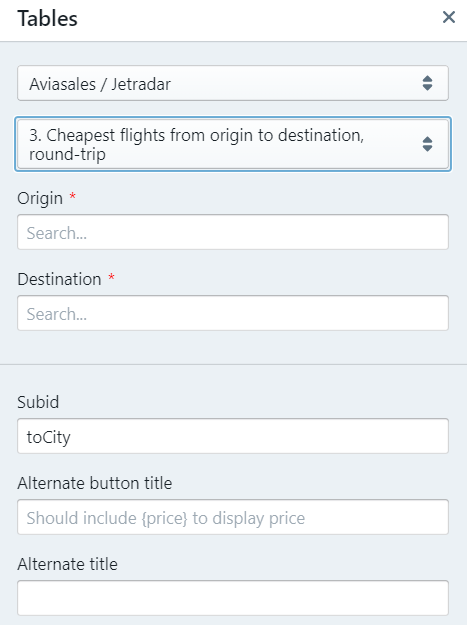This screenshot has height=625, width=467.
Task: Focus the Destination search field
Action: (233, 313)
